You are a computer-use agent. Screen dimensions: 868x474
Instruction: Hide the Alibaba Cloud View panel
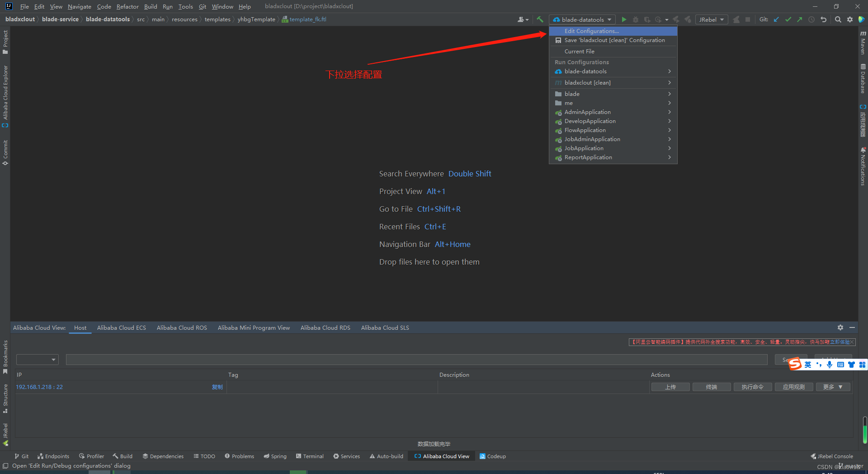(x=852, y=327)
